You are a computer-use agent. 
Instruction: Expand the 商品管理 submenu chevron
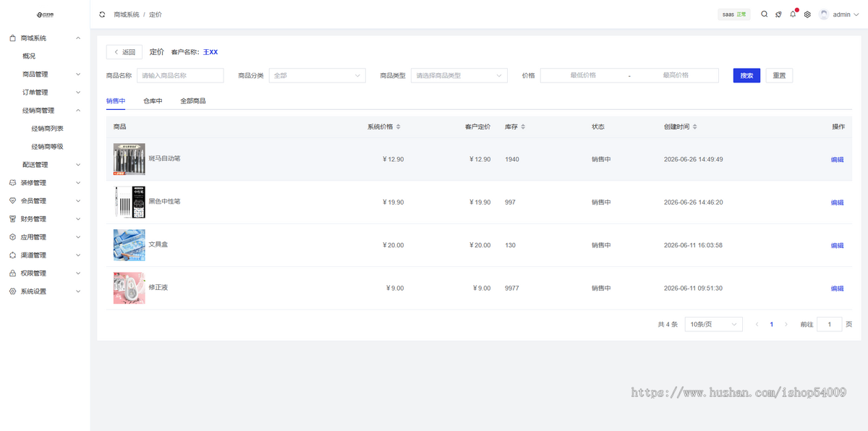[78, 74]
